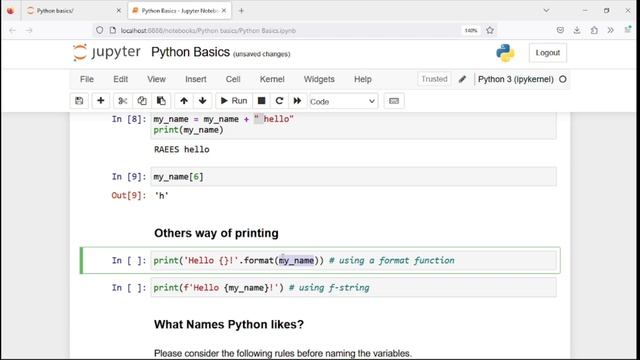Click the In [8] code cell
640x360 pixels.
point(353,125)
